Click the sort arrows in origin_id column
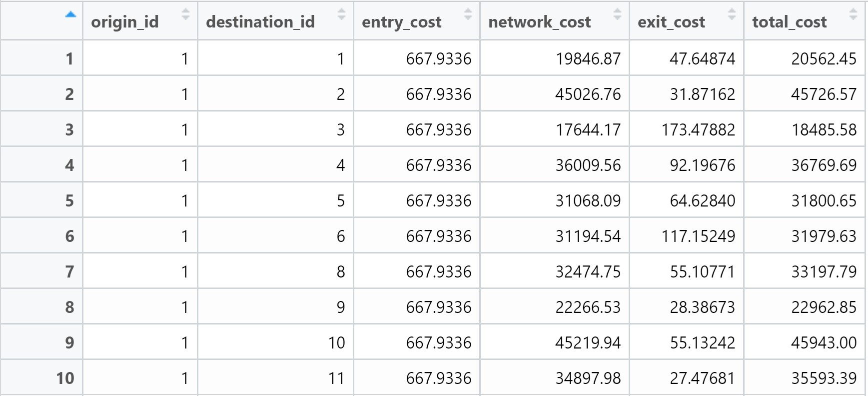 [185, 14]
